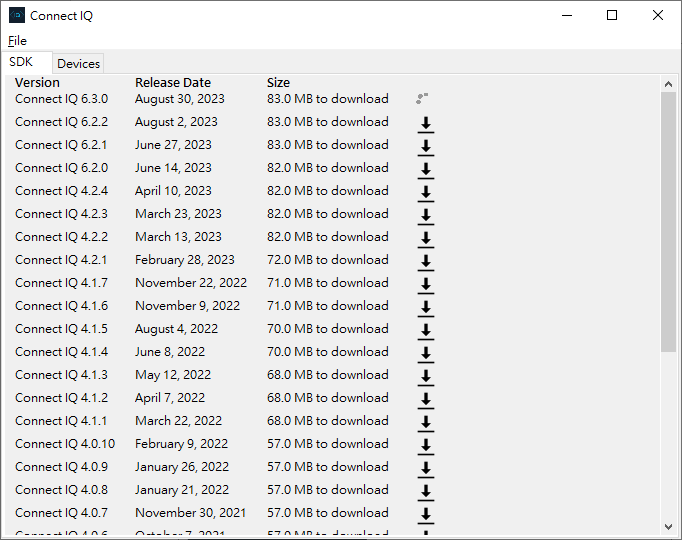This screenshot has height=540, width=682.
Task: Click the 72.0 MB to download size
Action: pyautogui.click(x=328, y=260)
